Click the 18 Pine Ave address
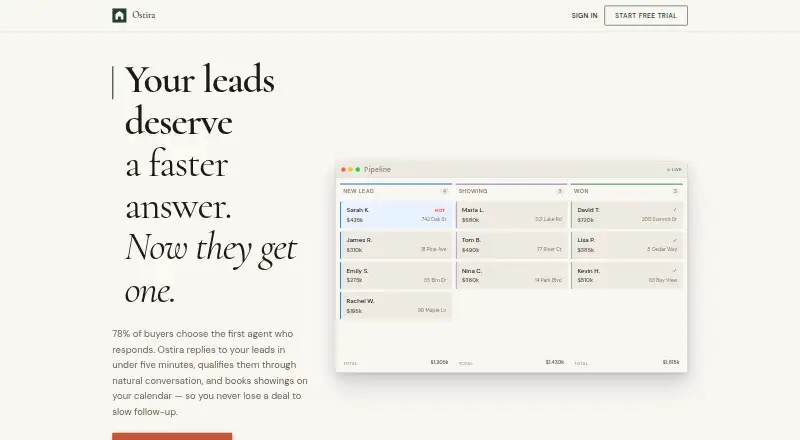This screenshot has height=440, width=800. point(434,250)
